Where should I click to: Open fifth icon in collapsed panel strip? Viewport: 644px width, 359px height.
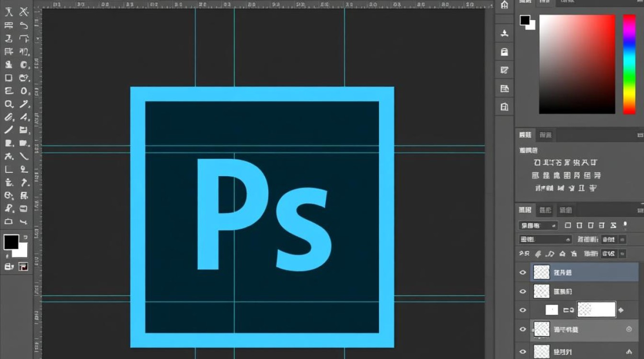(x=504, y=89)
